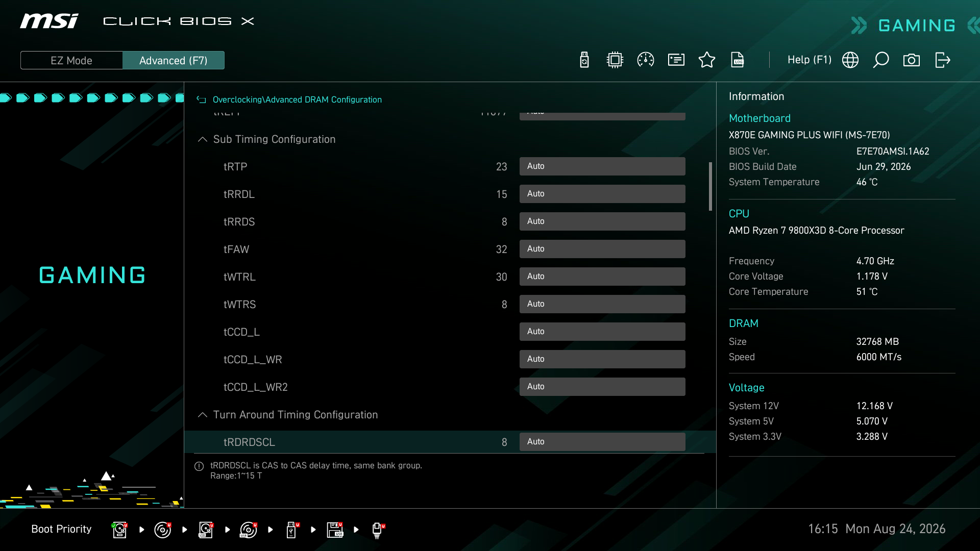
Task: Take a screenshot with the camera icon
Action: click(x=912, y=60)
